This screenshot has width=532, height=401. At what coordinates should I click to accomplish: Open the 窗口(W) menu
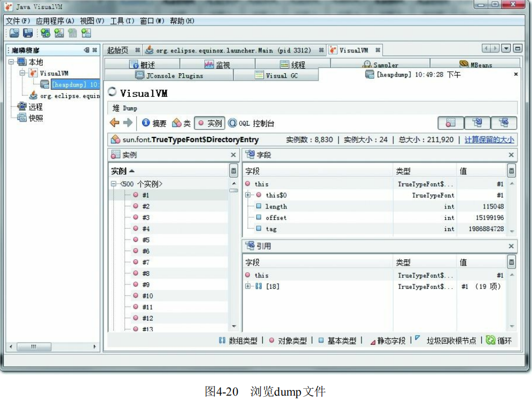[152, 21]
